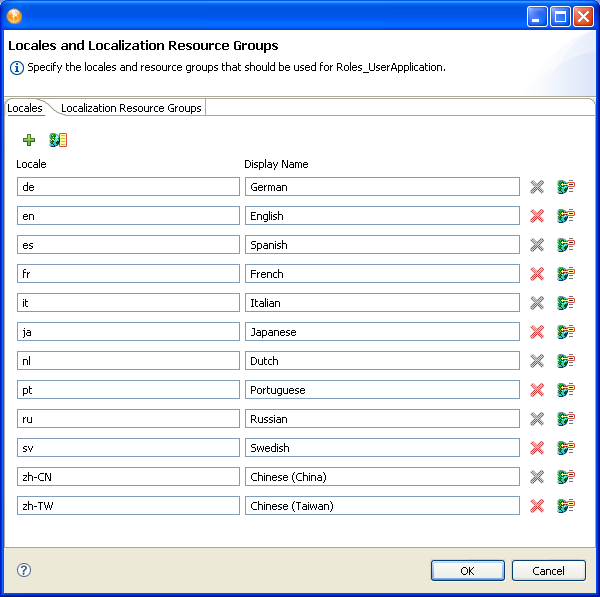Delete the Chinese (Taiwan) locale
The image size is (600, 597).
pyautogui.click(x=537, y=506)
